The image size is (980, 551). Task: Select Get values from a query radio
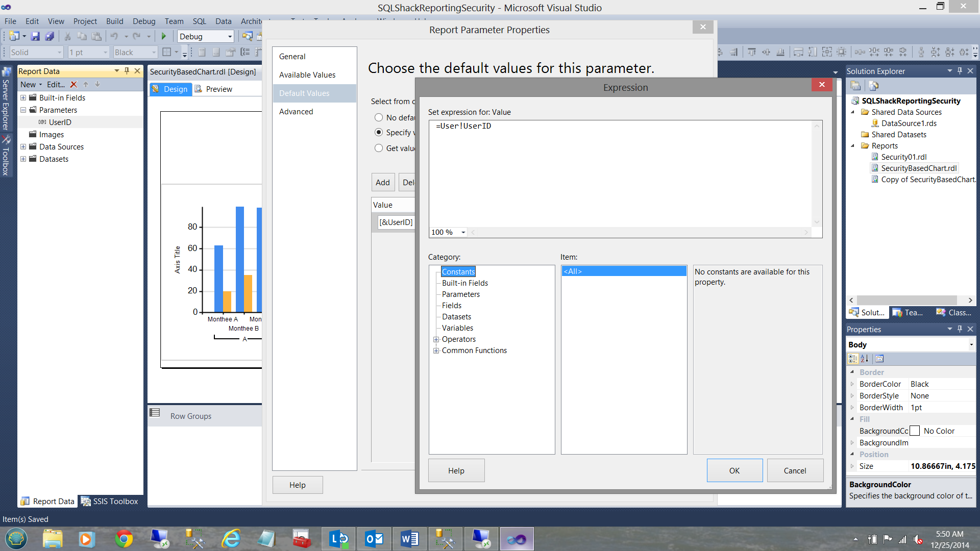click(x=379, y=148)
